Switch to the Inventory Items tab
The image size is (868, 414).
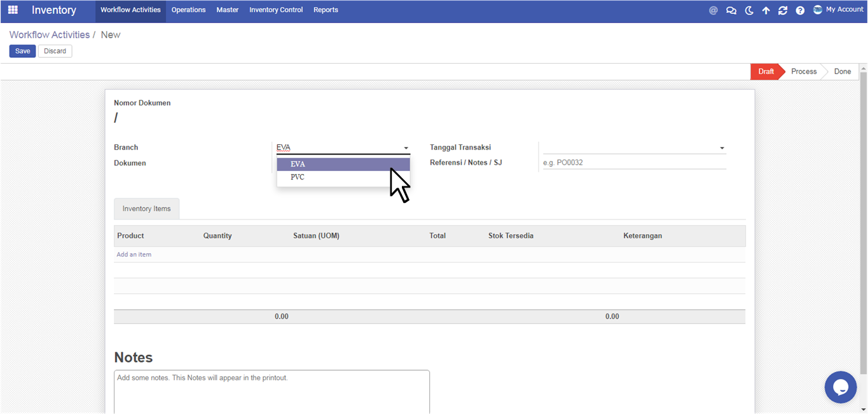[146, 209]
